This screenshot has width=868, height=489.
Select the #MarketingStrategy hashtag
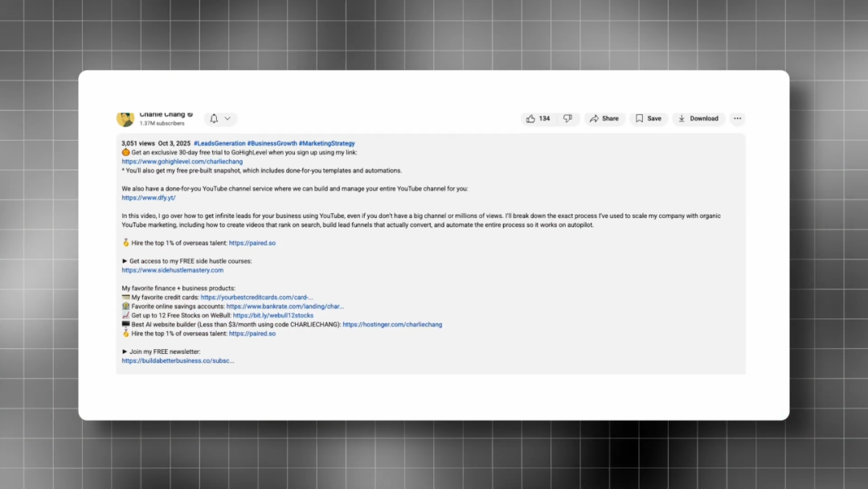click(x=327, y=143)
